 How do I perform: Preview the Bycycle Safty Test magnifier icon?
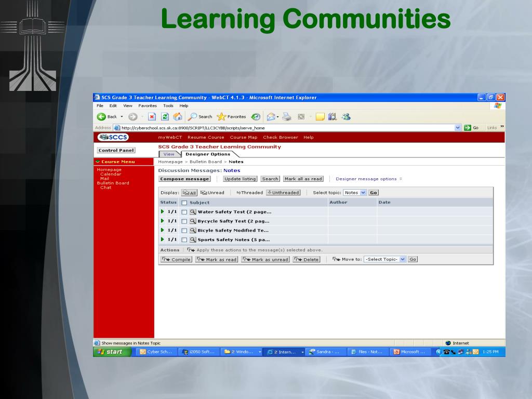[193, 221]
